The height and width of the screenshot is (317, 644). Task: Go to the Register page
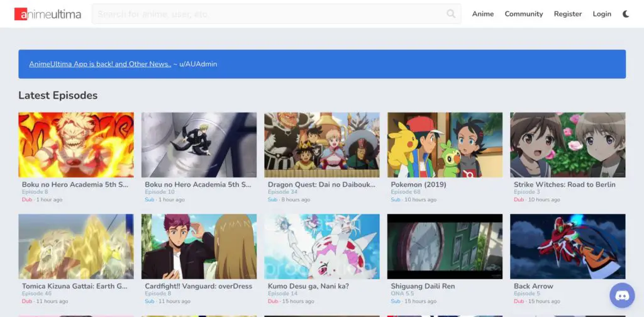(x=568, y=14)
